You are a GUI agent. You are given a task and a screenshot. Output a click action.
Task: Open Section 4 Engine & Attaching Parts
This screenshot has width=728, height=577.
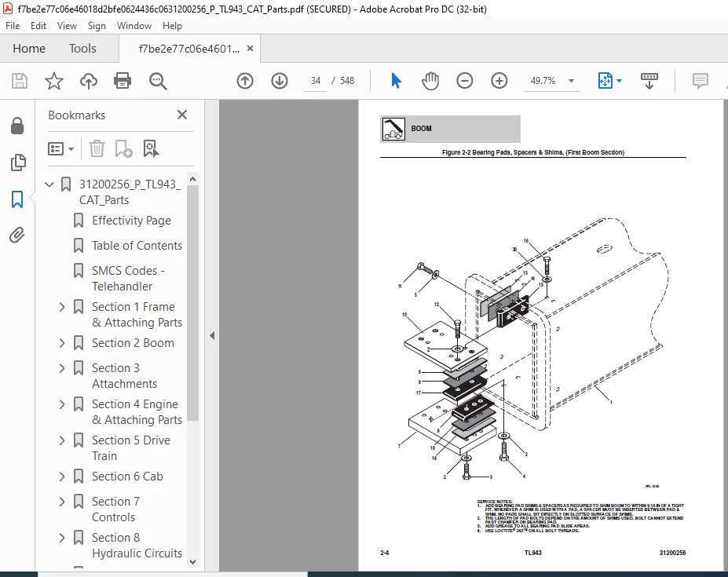pyautogui.click(x=137, y=411)
